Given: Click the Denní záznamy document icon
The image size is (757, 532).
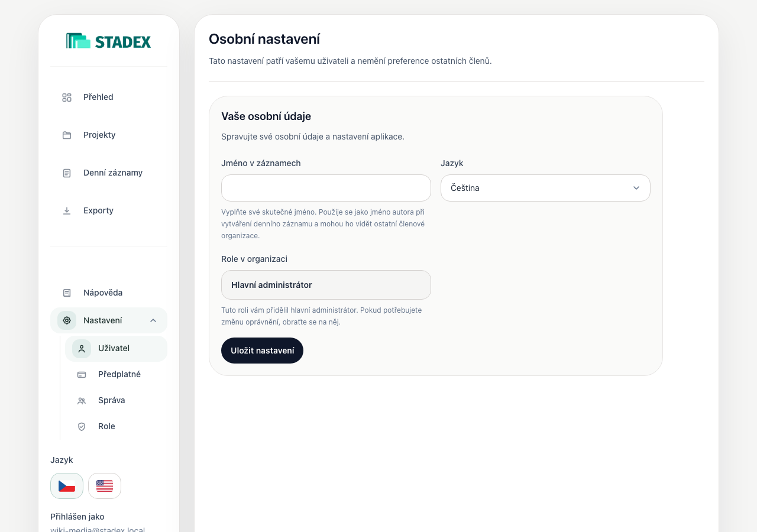Looking at the screenshot, I should pos(67,173).
